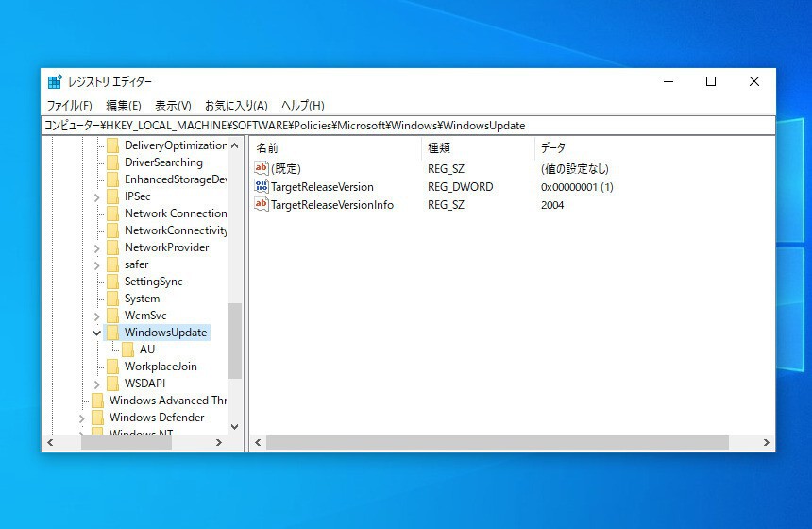Click the Windows Defender folder icon
Screen dimensions: 812x529
coord(97,418)
